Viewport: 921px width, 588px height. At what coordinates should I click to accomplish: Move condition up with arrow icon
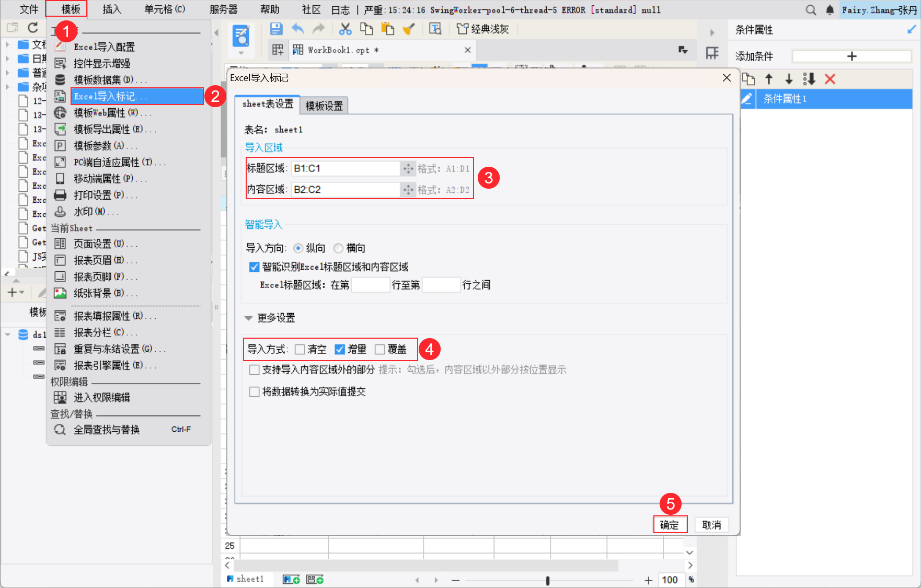tap(769, 79)
